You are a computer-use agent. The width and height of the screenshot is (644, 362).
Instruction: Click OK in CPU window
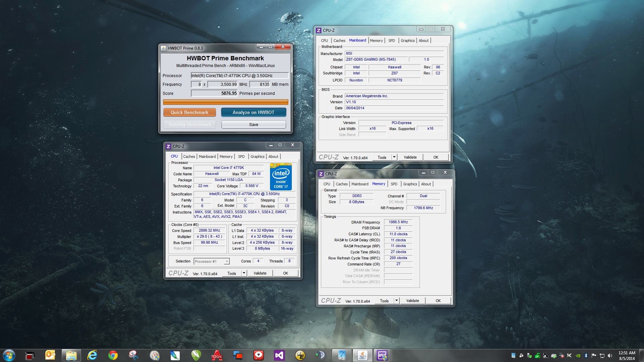(x=285, y=273)
